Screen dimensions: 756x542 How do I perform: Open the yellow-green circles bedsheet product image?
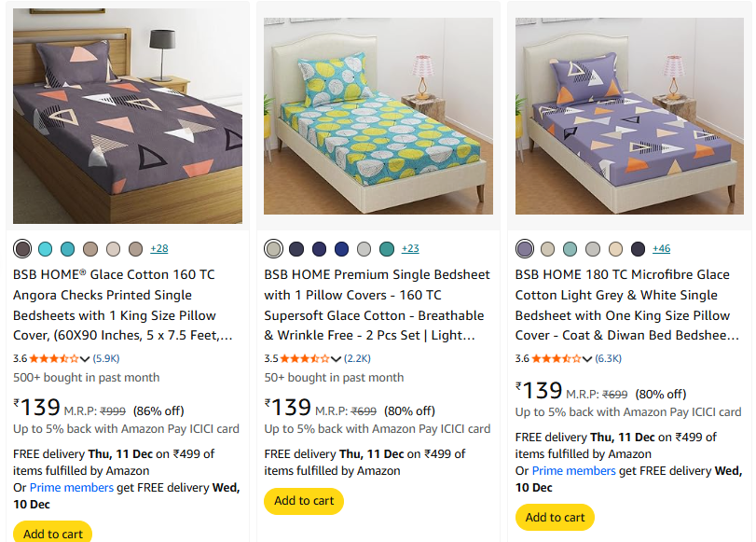click(x=378, y=117)
